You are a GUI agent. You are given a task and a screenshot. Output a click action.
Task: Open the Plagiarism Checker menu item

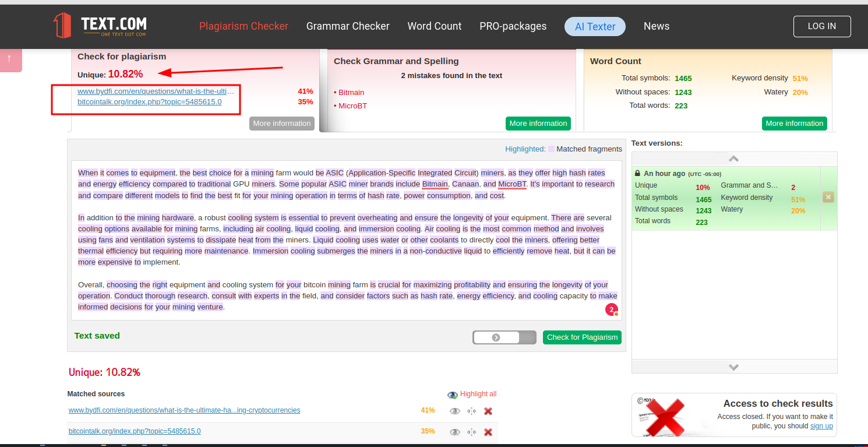(x=244, y=26)
